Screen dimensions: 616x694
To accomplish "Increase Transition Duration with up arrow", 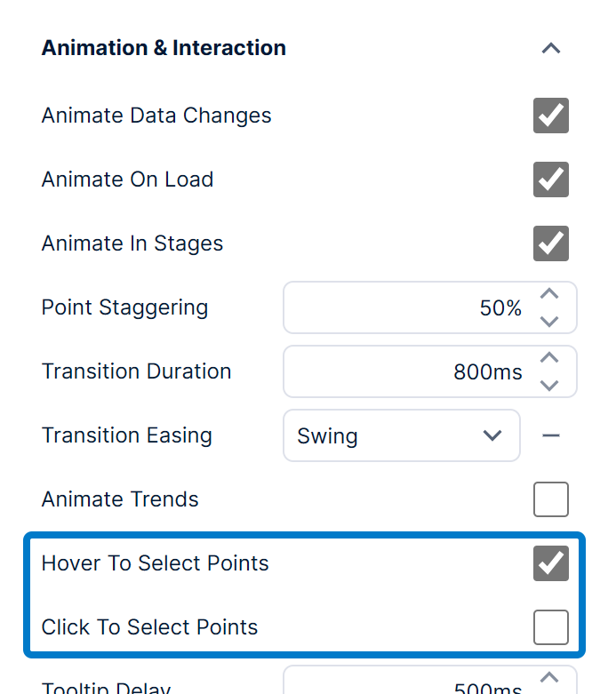I will (550, 358).
